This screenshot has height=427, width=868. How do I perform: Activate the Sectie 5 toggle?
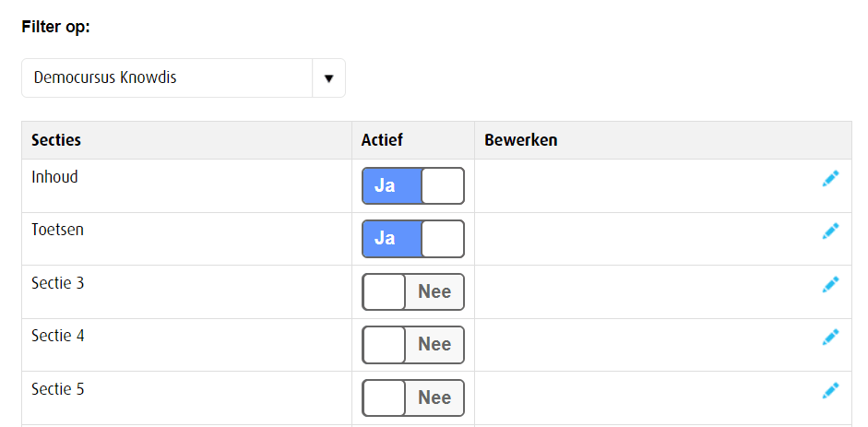(413, 398)
